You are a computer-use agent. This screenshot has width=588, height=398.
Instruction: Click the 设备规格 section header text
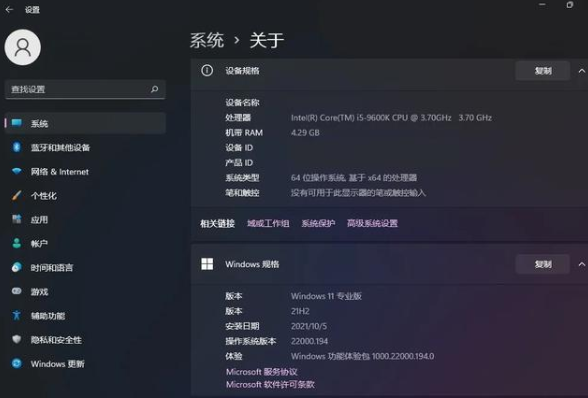click(242, 71)
